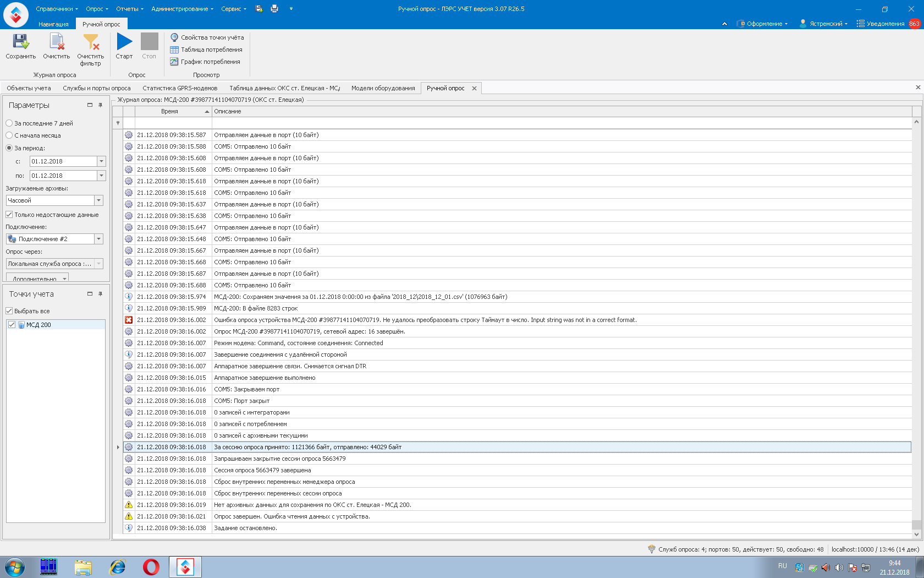
Task: Switch to Модели оборудования tab
Action: point(383,88)
